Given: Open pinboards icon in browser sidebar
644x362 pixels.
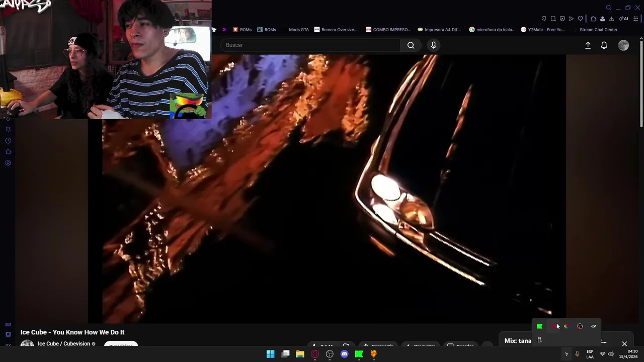Looking at the screenshot, I should click(8, 129).
